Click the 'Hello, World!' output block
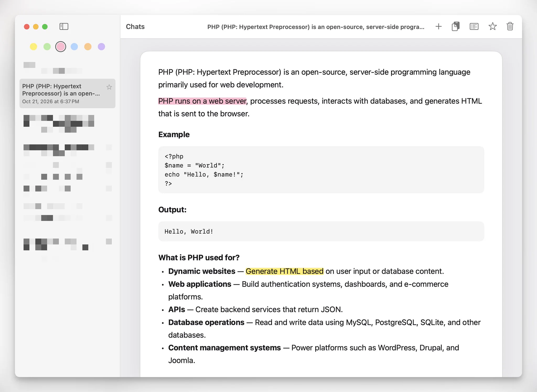 pyautogui.click(x=321, y=231)
